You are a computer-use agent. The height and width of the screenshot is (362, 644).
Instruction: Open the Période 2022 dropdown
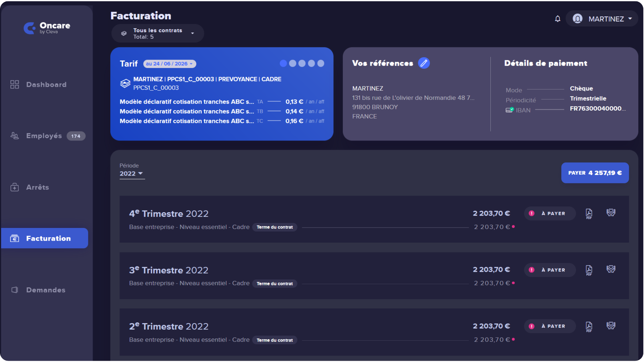[132, 174]
